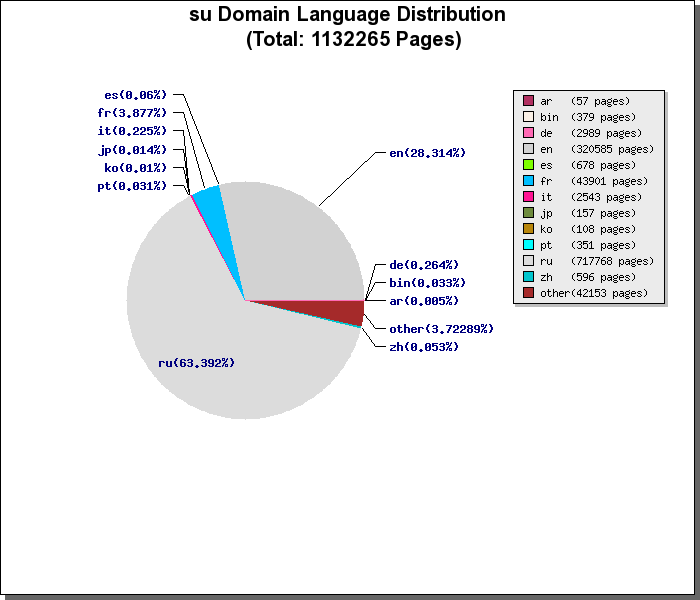Viewport: 700px width, 600px height.
Task: Click the zh legend color swatch
Action: [528, 277]
